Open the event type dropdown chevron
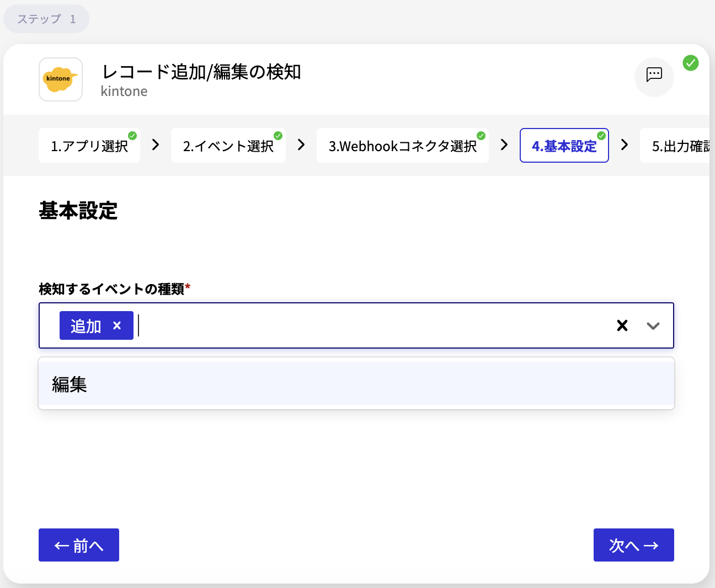Image resolution: width=715 pixels, height=588 pixels. (653, 326)
